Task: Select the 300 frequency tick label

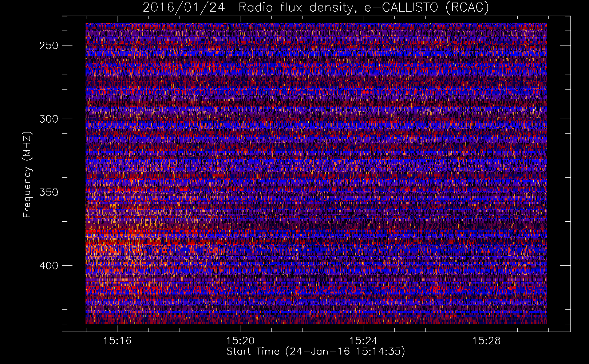Action: coord(49,119)
